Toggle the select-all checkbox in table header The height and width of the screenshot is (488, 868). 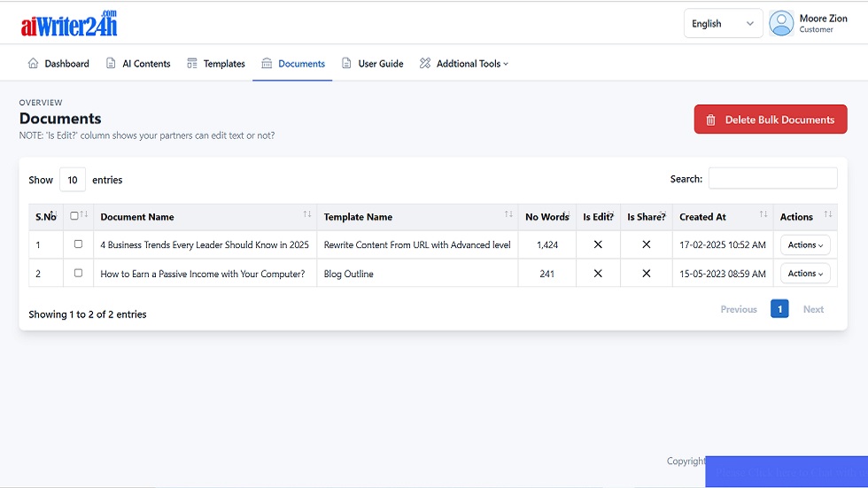[74, 216]
